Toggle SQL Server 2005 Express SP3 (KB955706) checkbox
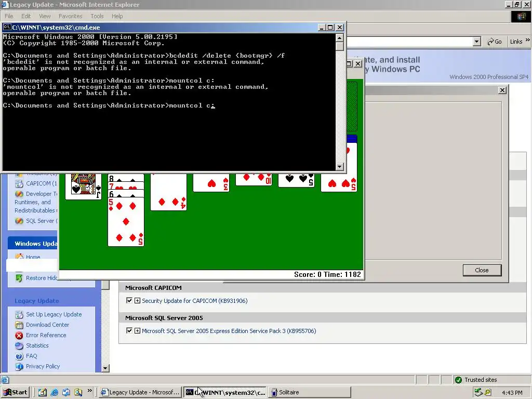Image resolution: width=532 pixels, height=399 pixels. click(129, 331)
